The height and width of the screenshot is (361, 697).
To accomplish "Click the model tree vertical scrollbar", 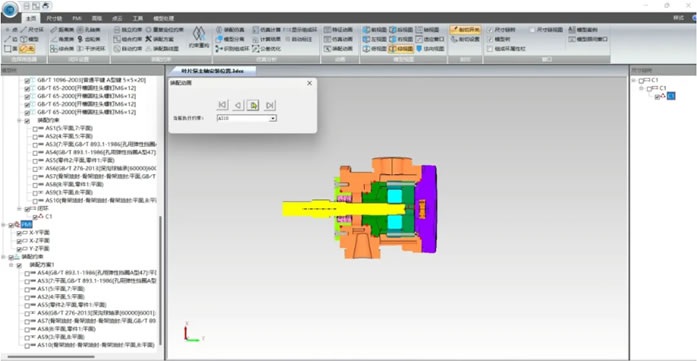I will pyautogui.click(x=160, y=280).
